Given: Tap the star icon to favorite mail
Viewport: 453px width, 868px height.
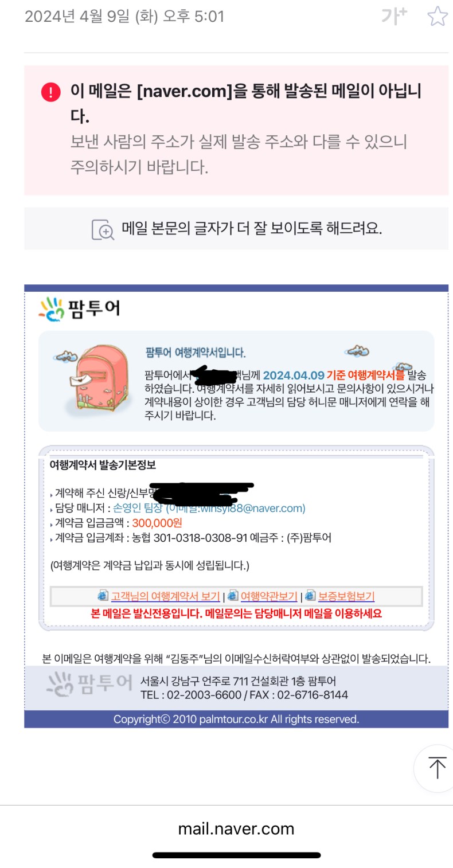Looking at the screenshot, I should click(x=438, y=16).
